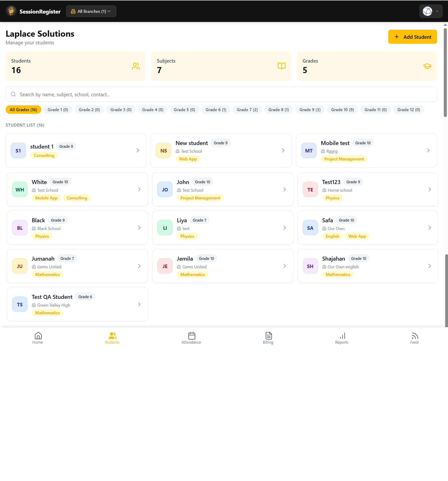
Task: Click the Project Management tag on John
Action: (200, 198)
